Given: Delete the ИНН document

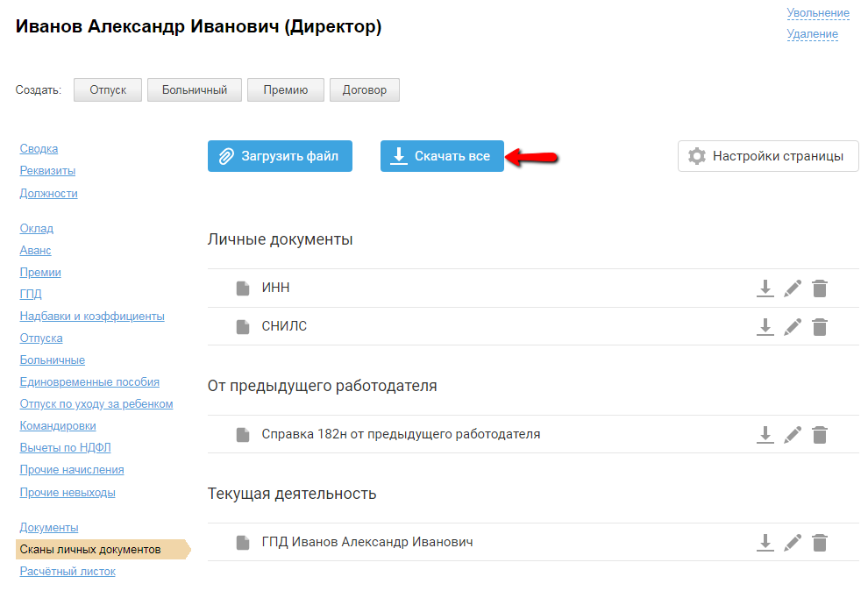Looking at the screenshot, I should tap(820, 288).
